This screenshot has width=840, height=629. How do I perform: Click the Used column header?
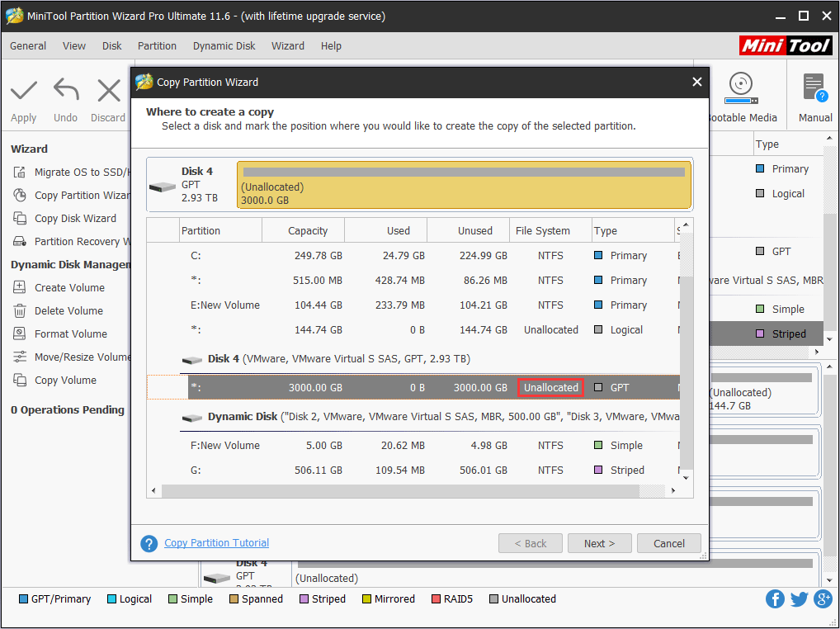tap(385, 230)
